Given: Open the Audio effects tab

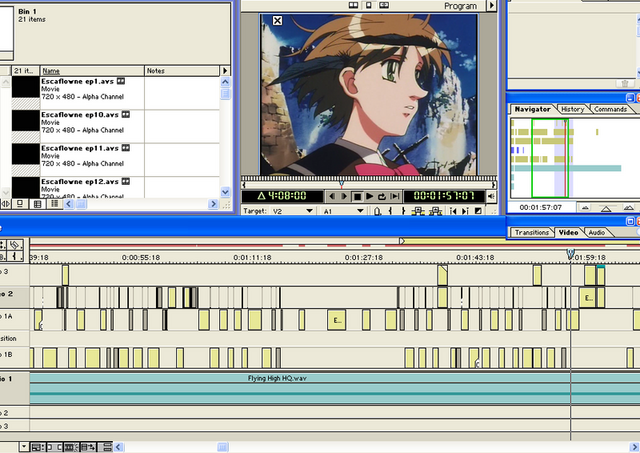Looking at the screenshot, I should (x=596, y=232).
